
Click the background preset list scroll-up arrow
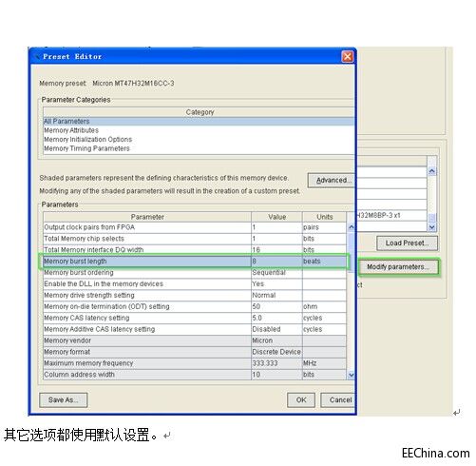[x=432, y=171]
